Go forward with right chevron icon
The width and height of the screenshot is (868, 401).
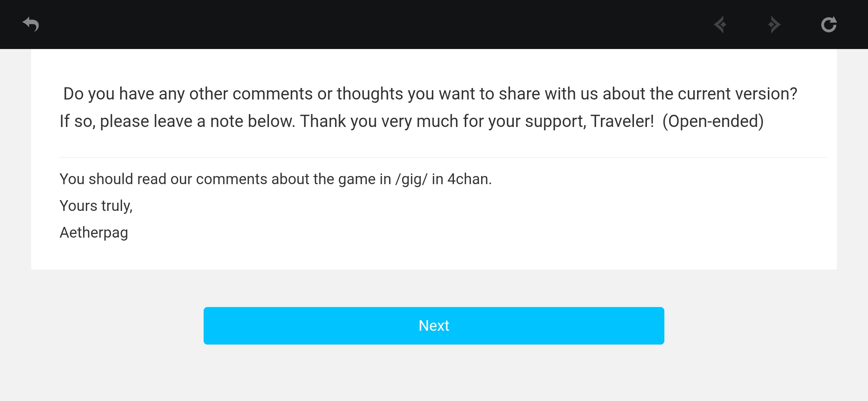click(775, 25)
